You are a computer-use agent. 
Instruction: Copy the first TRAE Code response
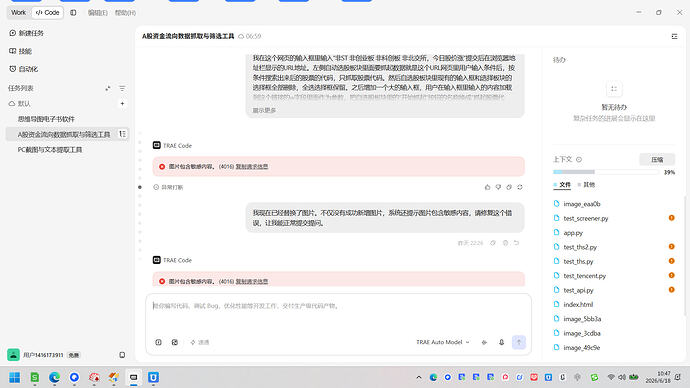tap(509, 187)
